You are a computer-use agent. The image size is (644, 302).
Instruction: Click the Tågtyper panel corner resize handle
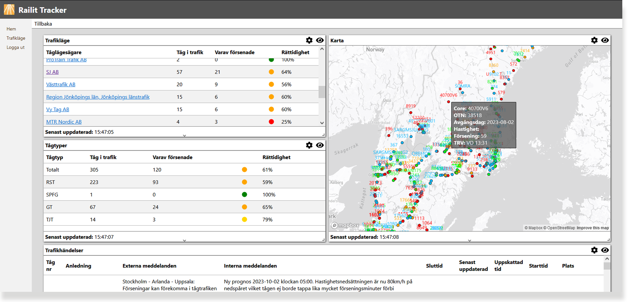323,240
